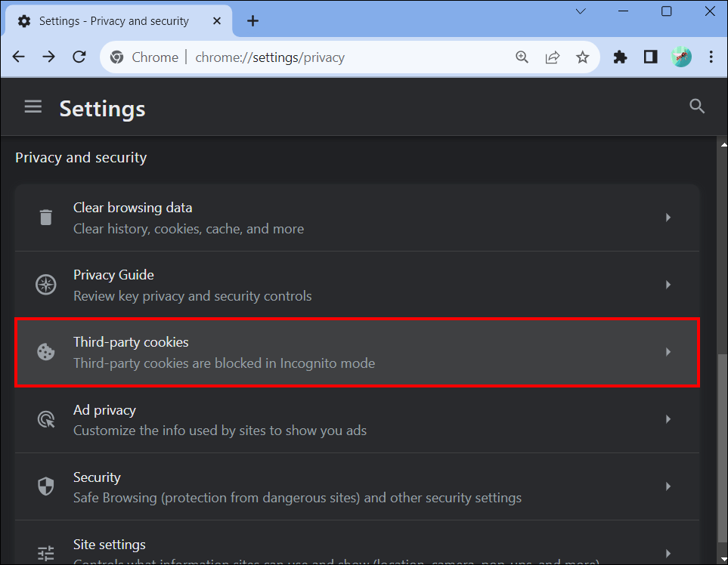Click the search settings magnifier icon
This screenshot has height=565, width=728.
(697, 107)
